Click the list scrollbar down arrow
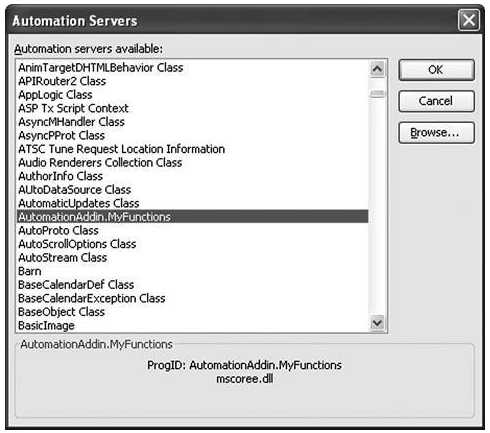490x433 pixels. pyautogui.click(x=377, y=323)
